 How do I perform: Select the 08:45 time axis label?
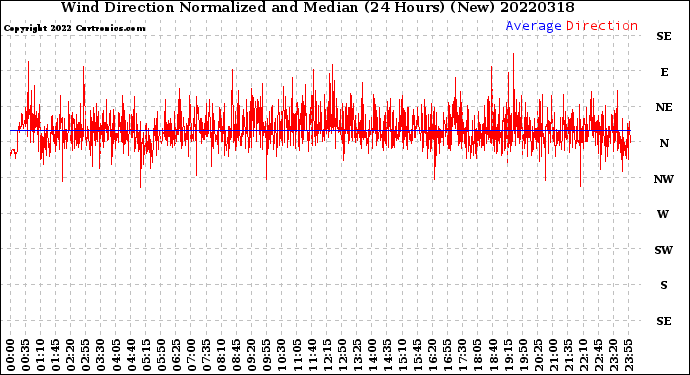237,355
